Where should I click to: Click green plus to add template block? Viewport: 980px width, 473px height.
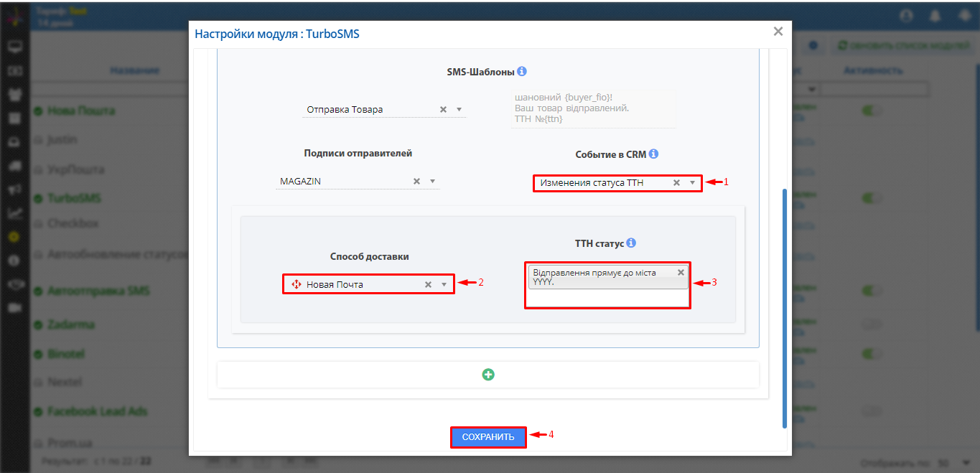pos(488,375)
